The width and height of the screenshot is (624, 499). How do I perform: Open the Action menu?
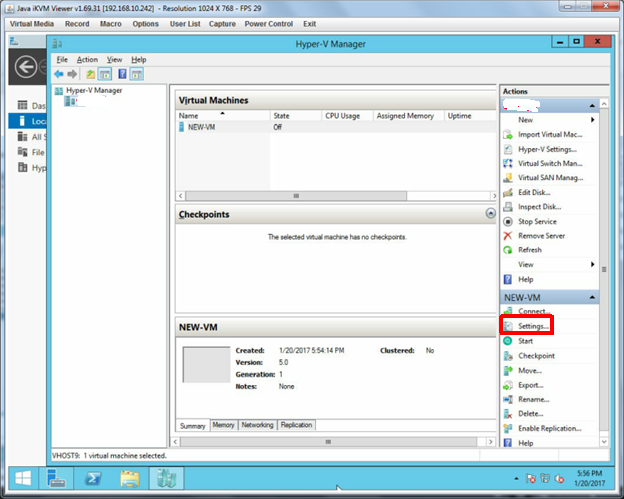pos(87,60)
